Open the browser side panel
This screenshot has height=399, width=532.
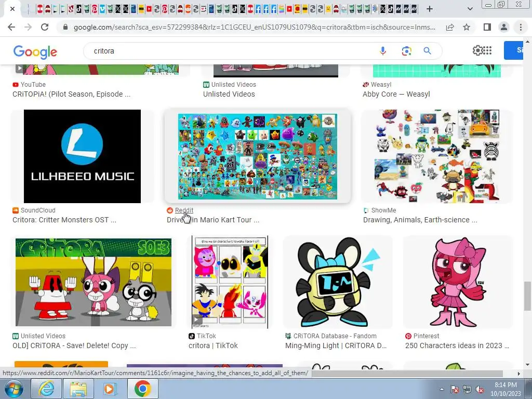coord(487,27)
